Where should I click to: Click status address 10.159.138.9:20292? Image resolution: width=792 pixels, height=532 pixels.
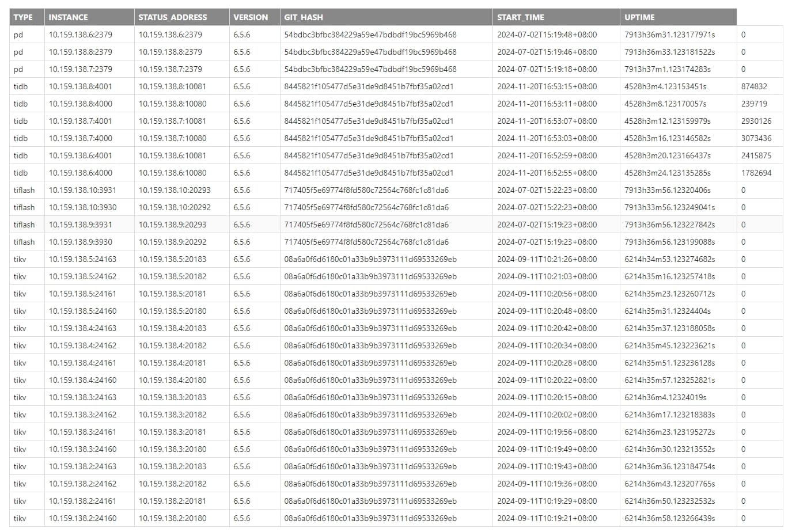pos(172,242)
